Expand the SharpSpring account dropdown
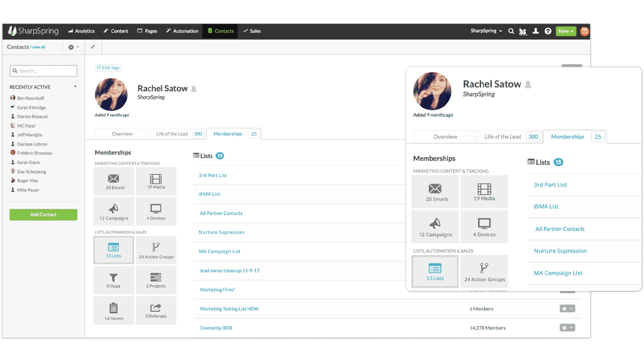 click(x=486, y=31)
